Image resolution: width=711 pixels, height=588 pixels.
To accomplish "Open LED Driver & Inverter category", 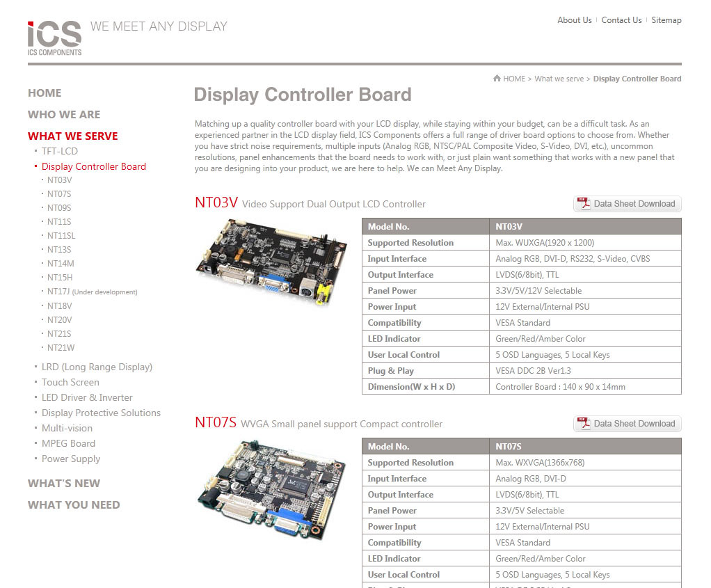I will tap(87, 397).
